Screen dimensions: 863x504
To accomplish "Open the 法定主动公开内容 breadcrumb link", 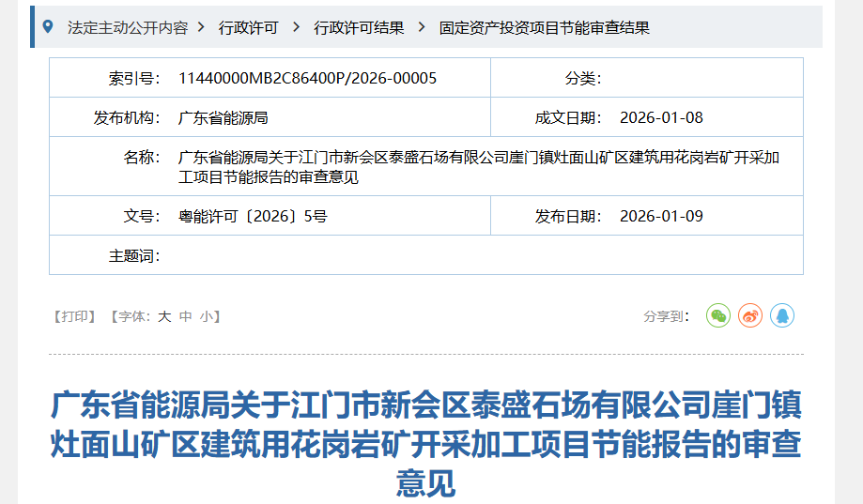I will (127, 28).
